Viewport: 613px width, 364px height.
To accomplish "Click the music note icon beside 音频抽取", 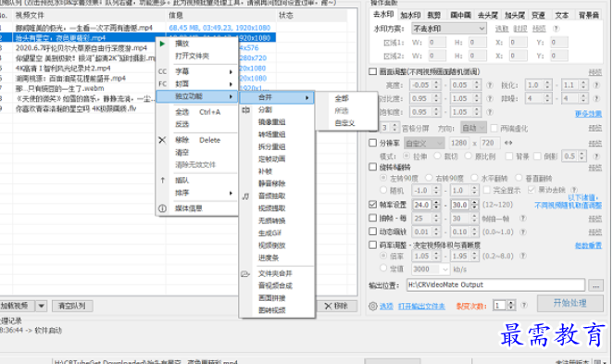I will (245, 195).
